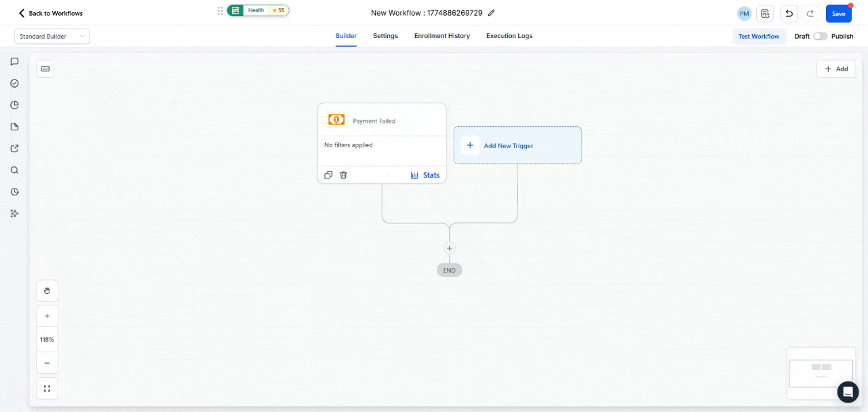Click the No filters applied text
This screenshot has width=868, height=412.
(349, 145)
